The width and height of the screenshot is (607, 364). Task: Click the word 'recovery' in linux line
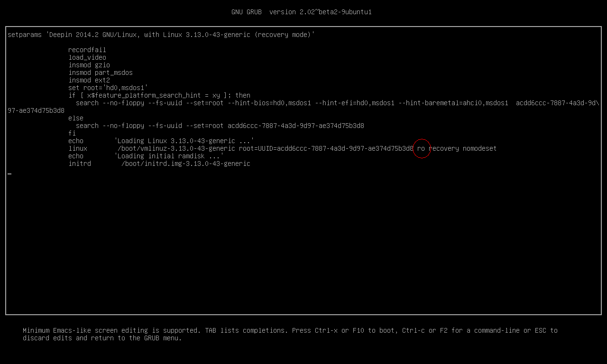point(444,148)
